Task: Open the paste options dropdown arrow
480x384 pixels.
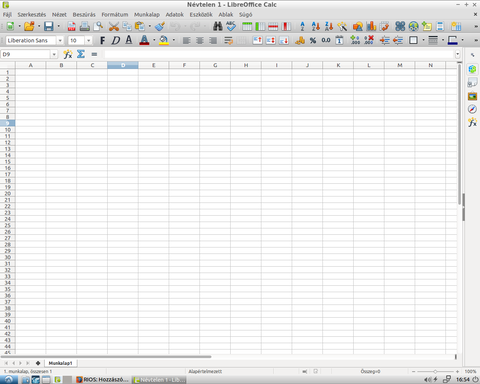Action: point(150,26)
